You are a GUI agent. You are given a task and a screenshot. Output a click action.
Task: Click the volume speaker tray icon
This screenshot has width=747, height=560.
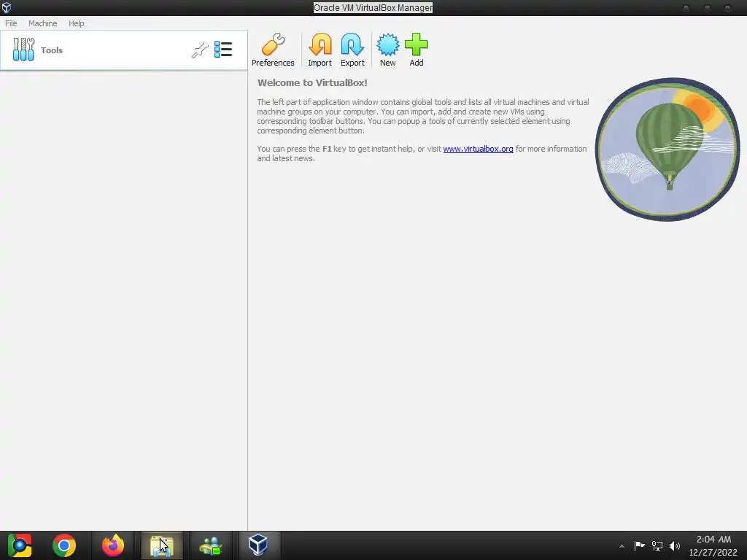coord(675,545)
